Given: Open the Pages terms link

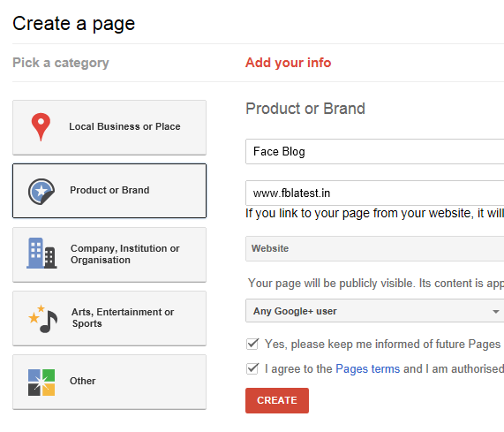Looking at the screenshot, I should (x=368, y=368).
